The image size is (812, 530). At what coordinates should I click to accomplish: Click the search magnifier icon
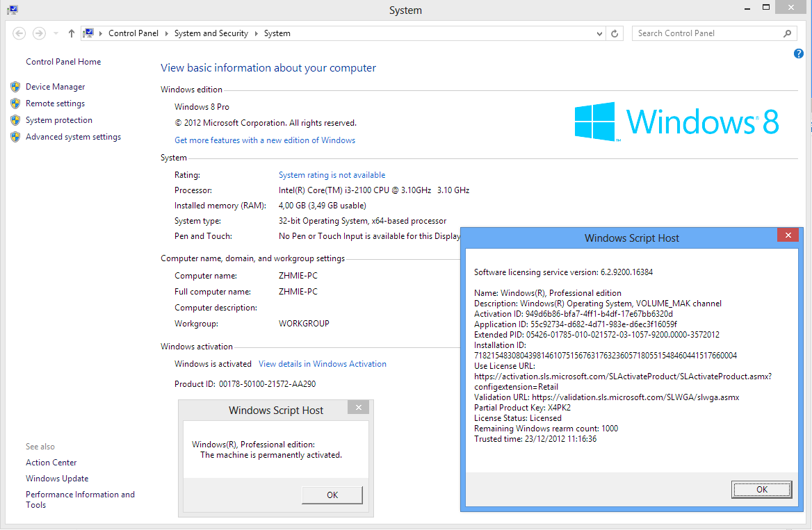tap(787, 33)
